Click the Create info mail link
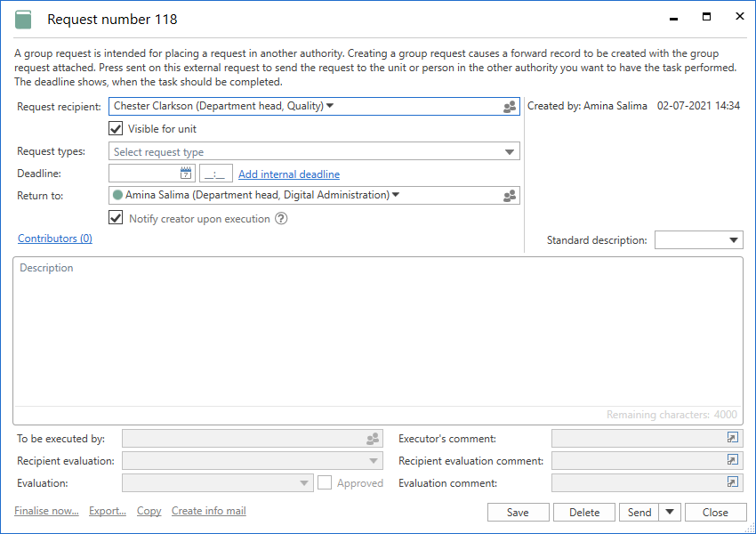Screen dimensions: 756x534 208,511
